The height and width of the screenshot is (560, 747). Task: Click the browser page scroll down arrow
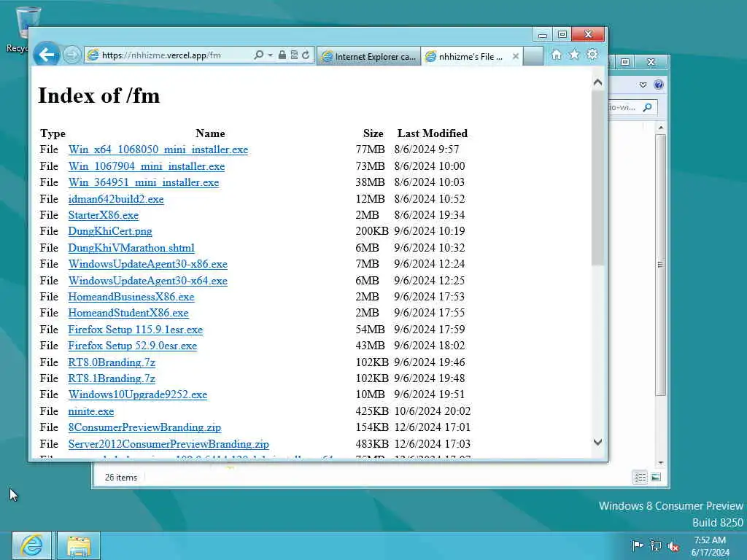pos(598,443)
